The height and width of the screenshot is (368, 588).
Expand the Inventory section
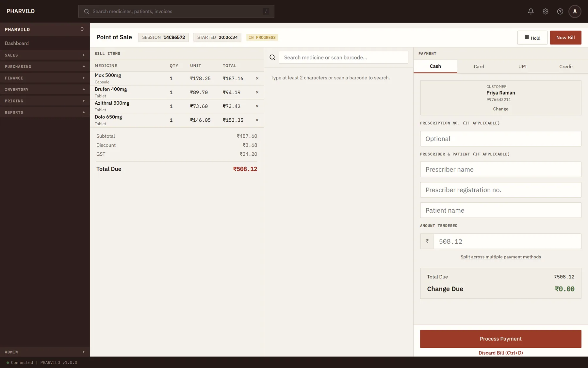coord(45,90)
